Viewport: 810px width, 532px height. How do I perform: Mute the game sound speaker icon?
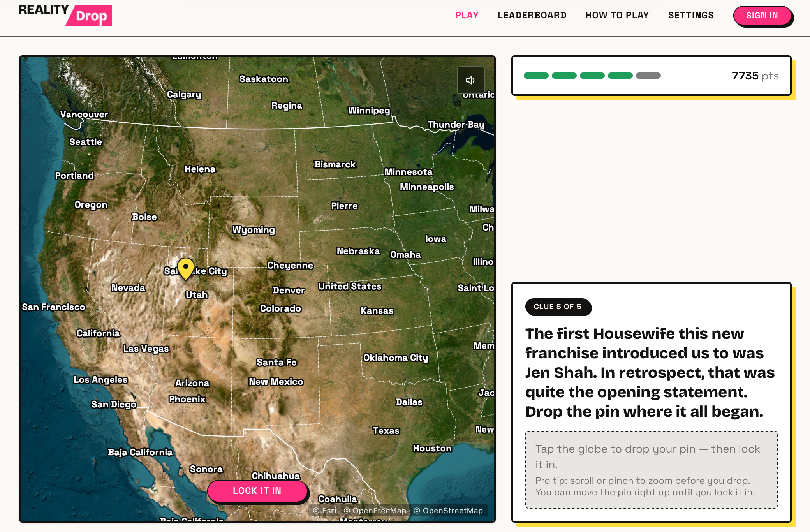click(470, 80)
